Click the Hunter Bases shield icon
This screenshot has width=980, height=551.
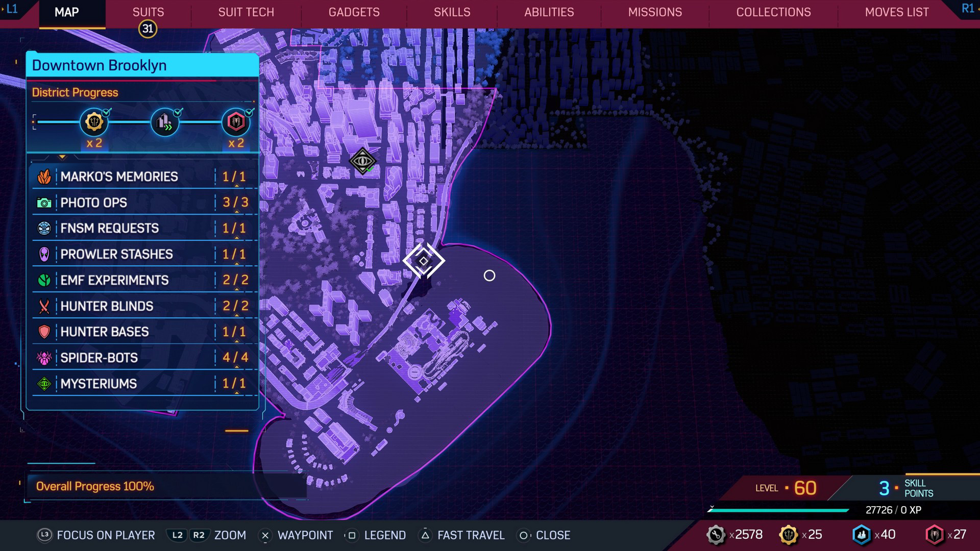point(44,332)
